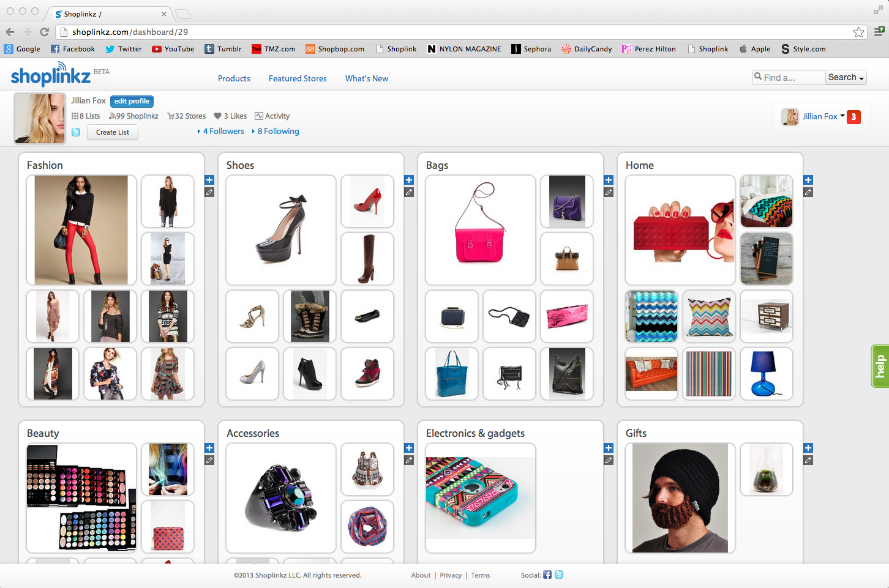Click the Find a... search field

pyautogui.click(x=789, y=77)
